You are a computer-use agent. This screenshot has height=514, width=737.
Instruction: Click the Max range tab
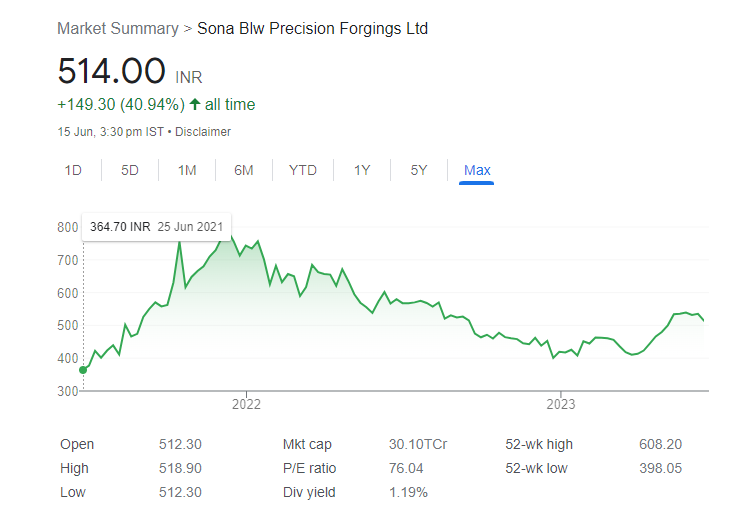pos(477,170)
